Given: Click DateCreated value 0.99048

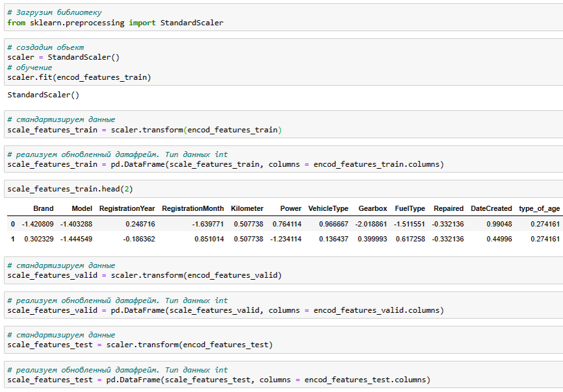Looking at the screenshot, I should (x=499, y=224).
